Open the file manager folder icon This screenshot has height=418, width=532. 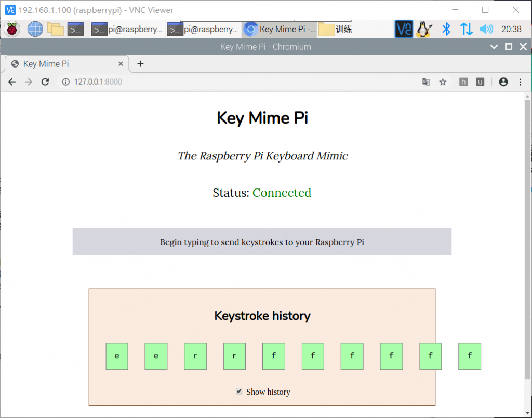[56, 30]
